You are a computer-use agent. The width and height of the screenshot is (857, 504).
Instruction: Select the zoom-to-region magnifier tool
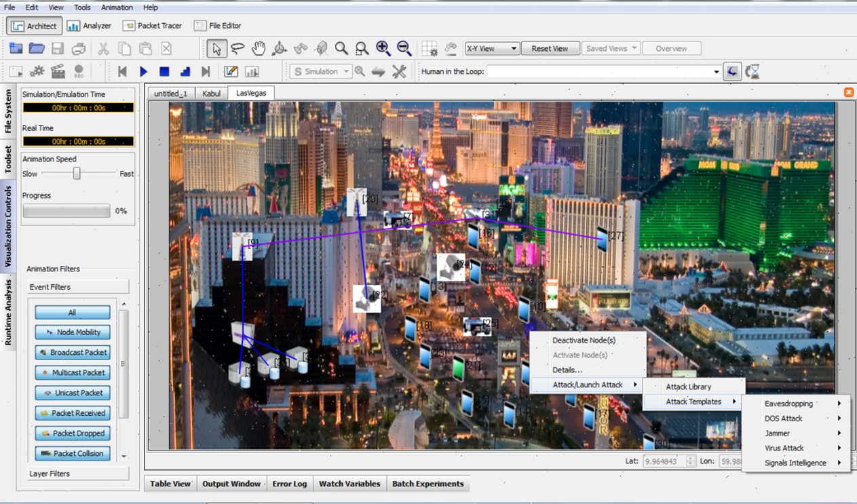tap(362, 48)
